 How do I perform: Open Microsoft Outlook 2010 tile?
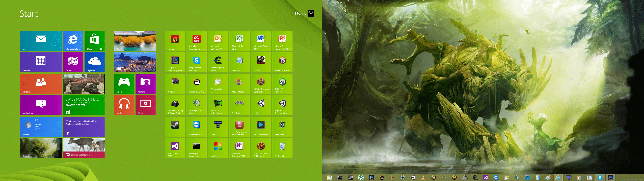tap(218, 41)
